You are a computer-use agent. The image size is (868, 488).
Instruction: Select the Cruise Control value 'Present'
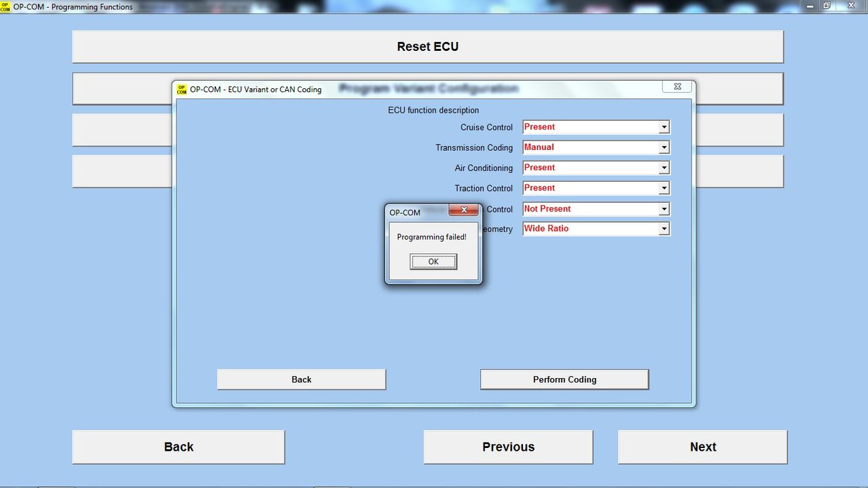tap(539, 127)
